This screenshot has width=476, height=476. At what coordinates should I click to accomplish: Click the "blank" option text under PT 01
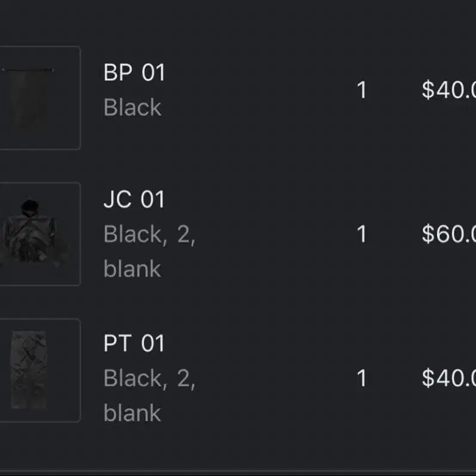[x=132, y=413]
